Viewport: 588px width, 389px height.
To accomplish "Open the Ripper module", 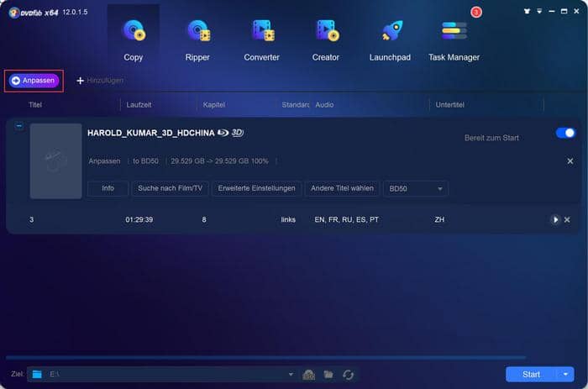I will [197, 40].
